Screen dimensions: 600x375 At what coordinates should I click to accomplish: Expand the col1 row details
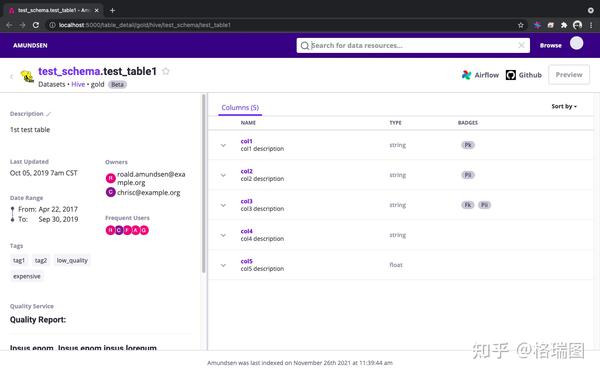223,145
